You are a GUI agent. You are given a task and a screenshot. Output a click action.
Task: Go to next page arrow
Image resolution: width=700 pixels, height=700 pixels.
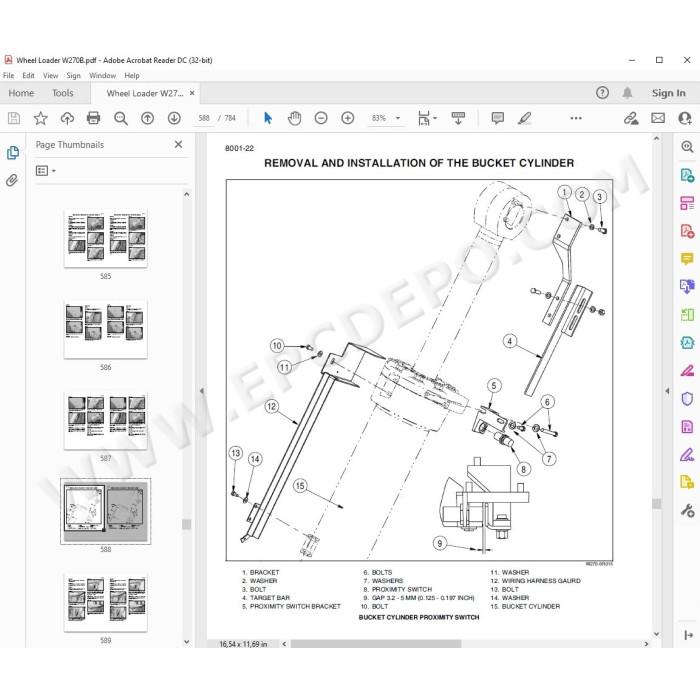pyautogui.click(x=174, y=118)
